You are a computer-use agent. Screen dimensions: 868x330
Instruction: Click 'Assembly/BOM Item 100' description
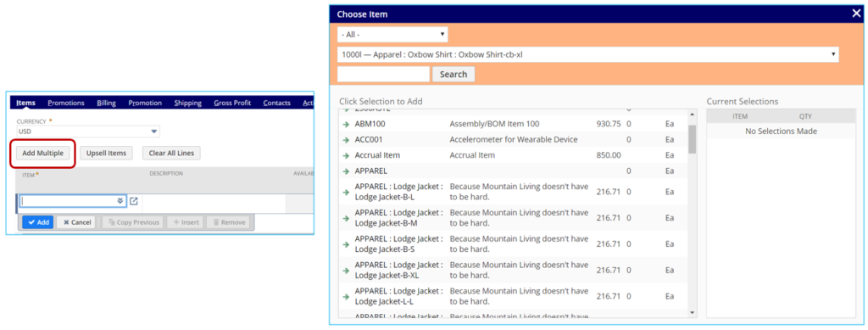point(494,124)
